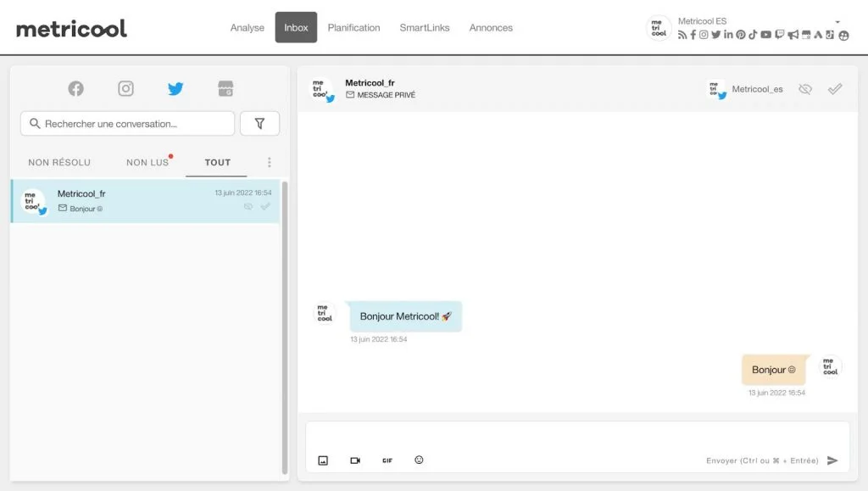
Task: Click the conversation list scrollbar
Action: 285,326
